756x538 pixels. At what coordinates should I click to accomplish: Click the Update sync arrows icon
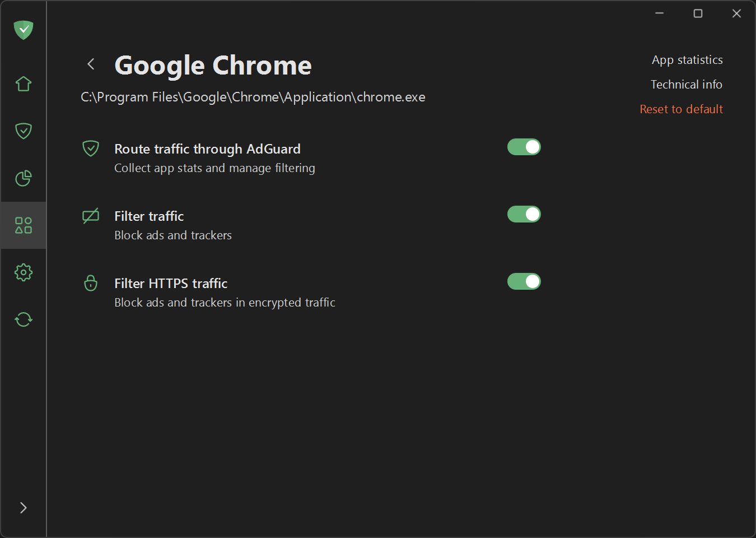point(24,319)
